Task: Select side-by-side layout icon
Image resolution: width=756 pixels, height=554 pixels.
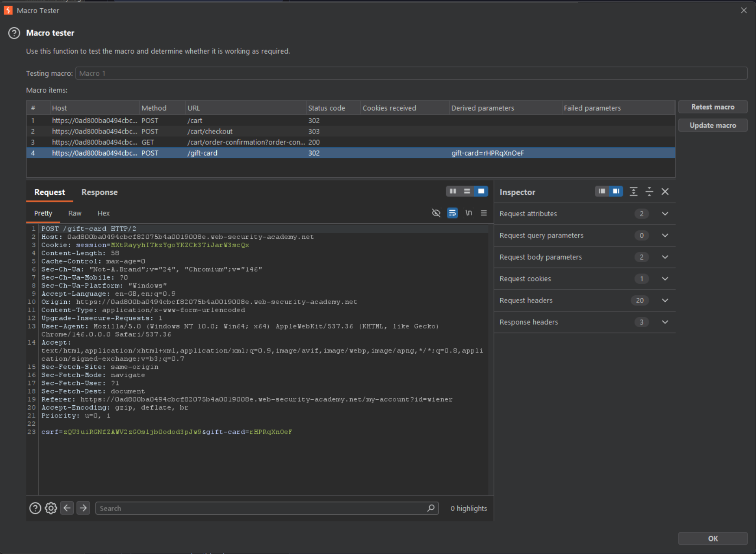Action: tap(453, 191)
